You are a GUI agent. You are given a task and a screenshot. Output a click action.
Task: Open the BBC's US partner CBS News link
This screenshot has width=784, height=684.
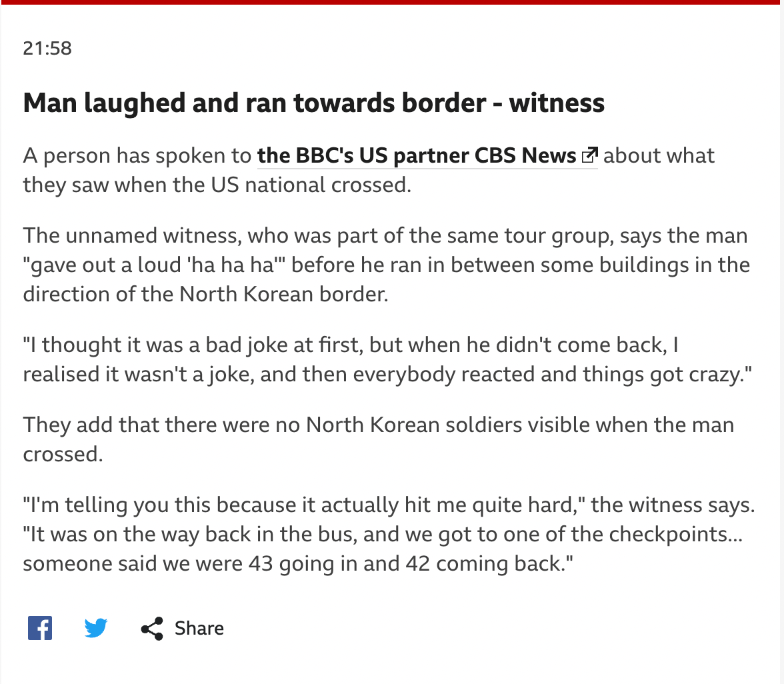[427, 155]
